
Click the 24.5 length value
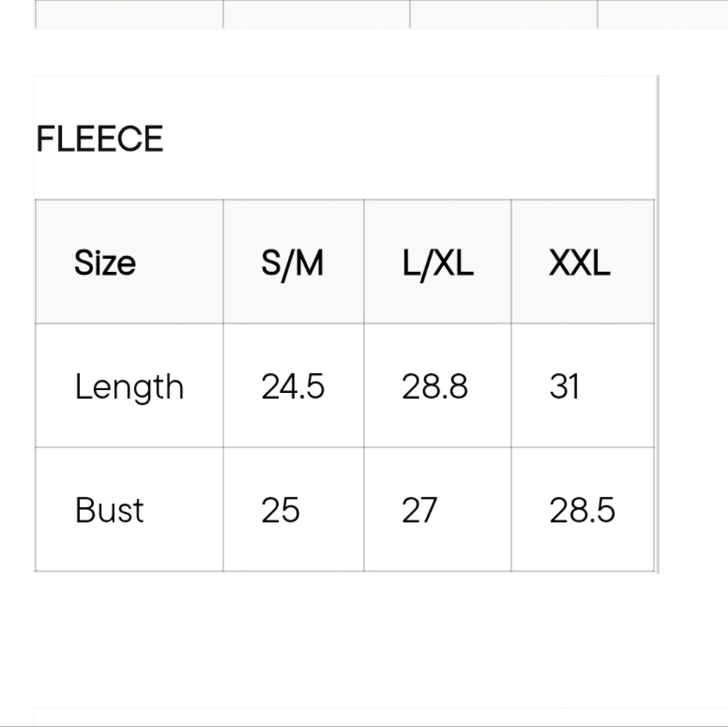point(293,386)
